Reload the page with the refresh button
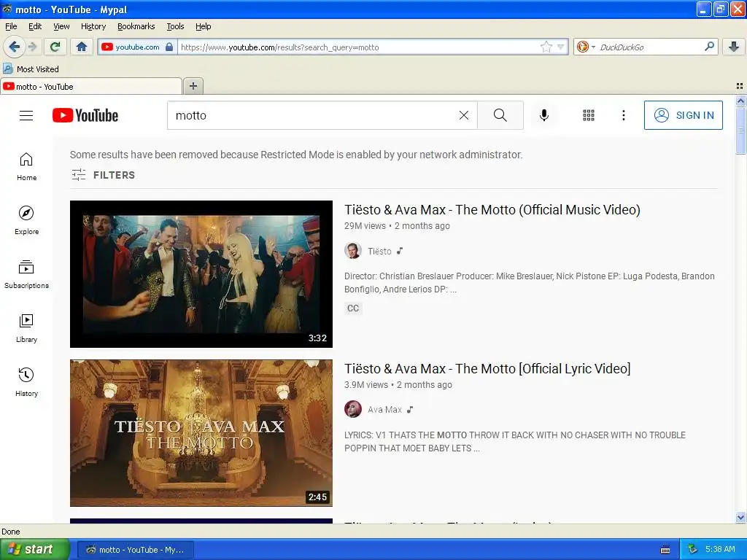The image size is (747, 560). click(x=55, y=47)
